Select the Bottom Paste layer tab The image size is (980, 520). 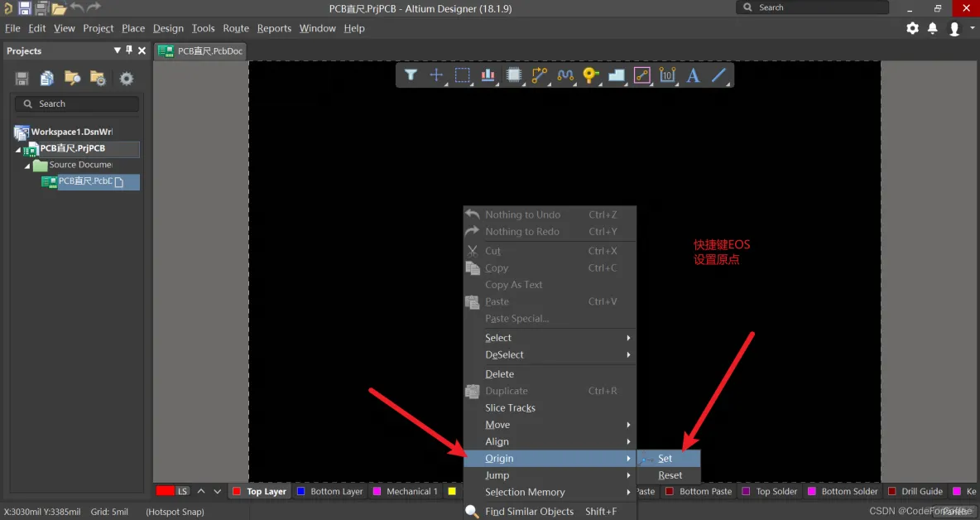[699, 491]
